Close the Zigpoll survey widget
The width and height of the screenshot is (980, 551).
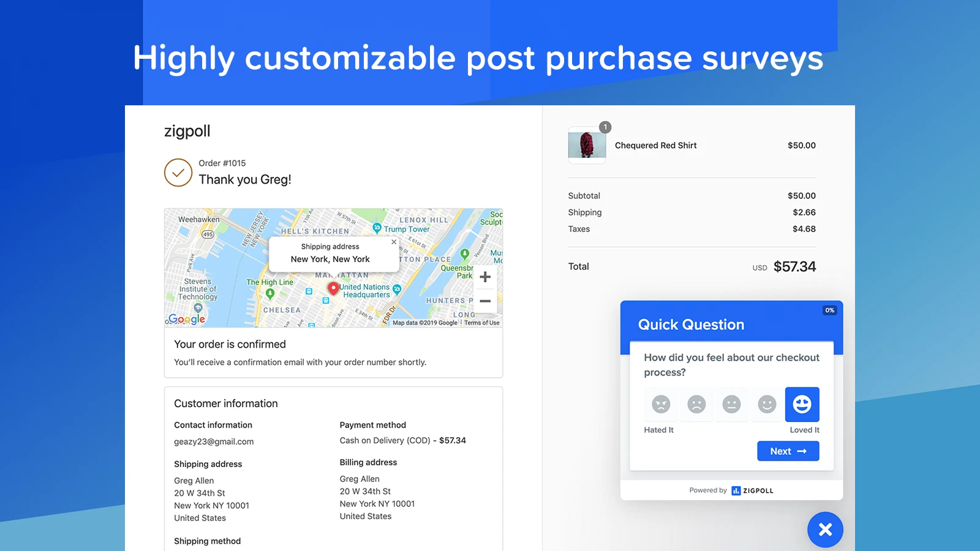pos(825,530)
